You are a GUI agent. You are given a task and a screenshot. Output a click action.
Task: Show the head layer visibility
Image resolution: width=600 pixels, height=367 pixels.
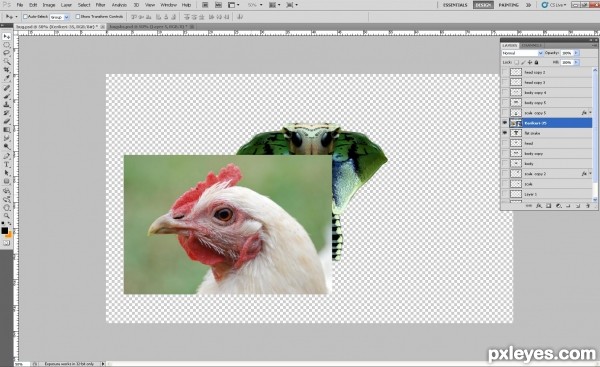(505, 143)
